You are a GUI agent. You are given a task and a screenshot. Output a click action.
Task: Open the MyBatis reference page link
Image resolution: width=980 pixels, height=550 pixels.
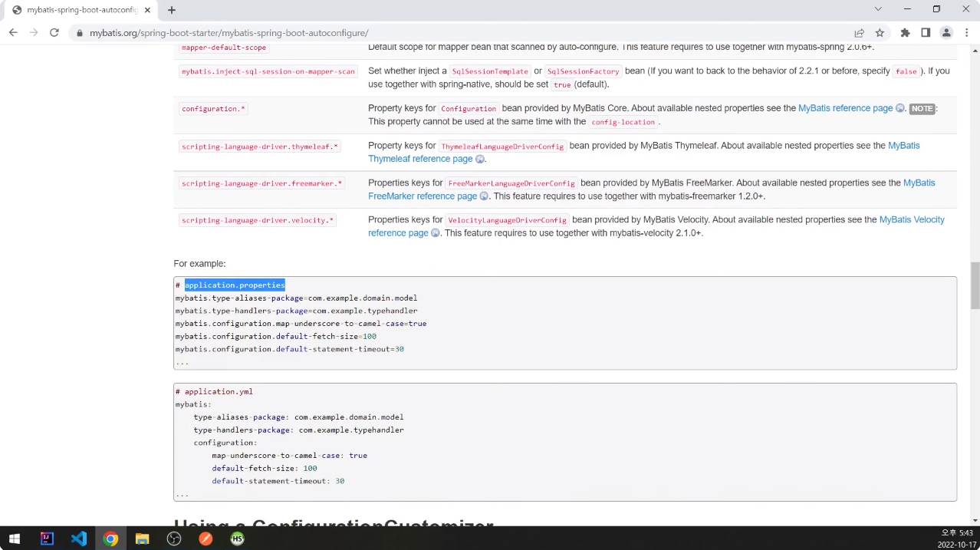tap(845, 108)
